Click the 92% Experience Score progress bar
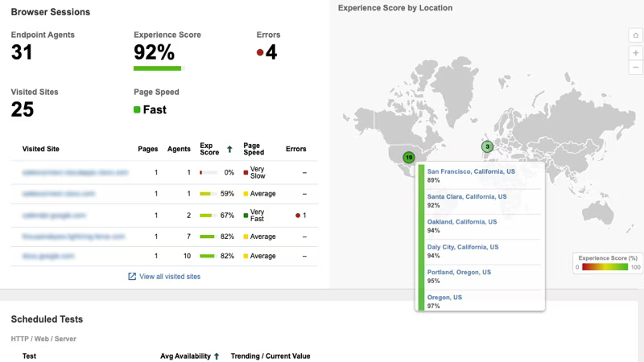Screen dimensions: 644x362 coord(159,68)
